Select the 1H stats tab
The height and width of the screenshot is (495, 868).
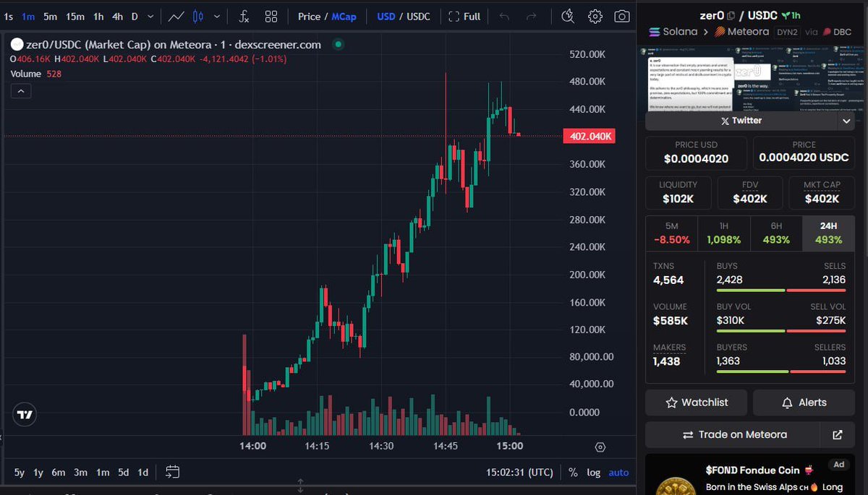[x=724, y=233]
